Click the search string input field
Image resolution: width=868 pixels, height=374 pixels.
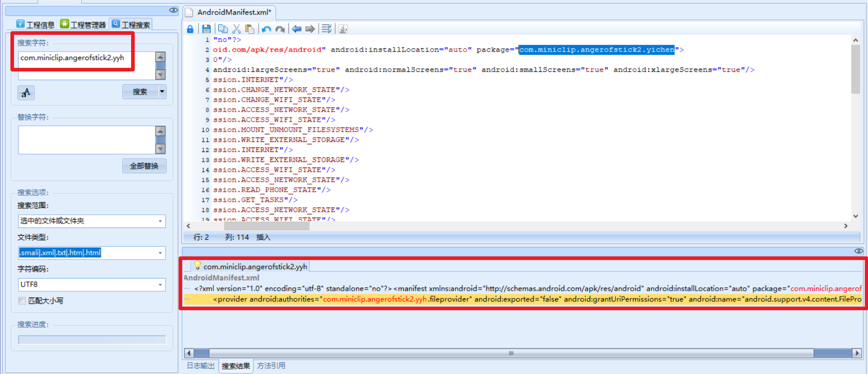click(87, 66)
